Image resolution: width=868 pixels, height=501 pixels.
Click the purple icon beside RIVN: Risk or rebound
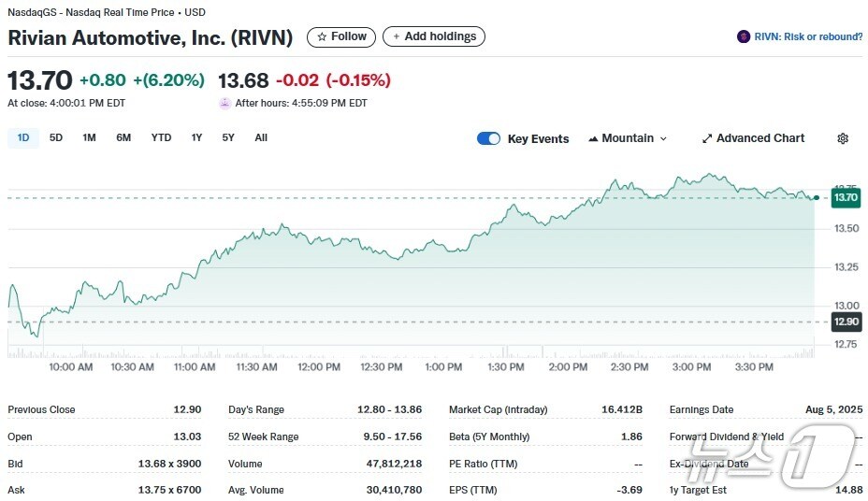tap(744, 36)
